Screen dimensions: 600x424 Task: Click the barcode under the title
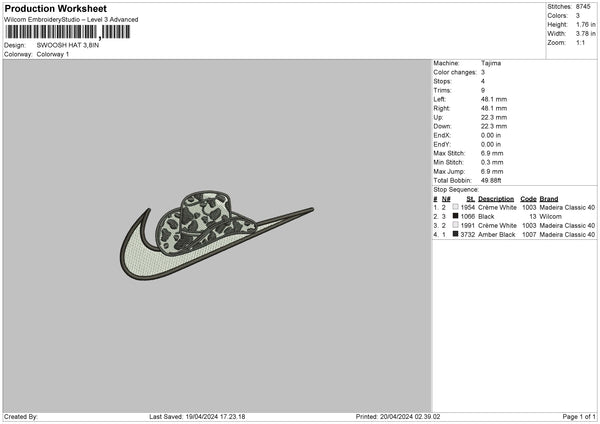tap(68, 32)
